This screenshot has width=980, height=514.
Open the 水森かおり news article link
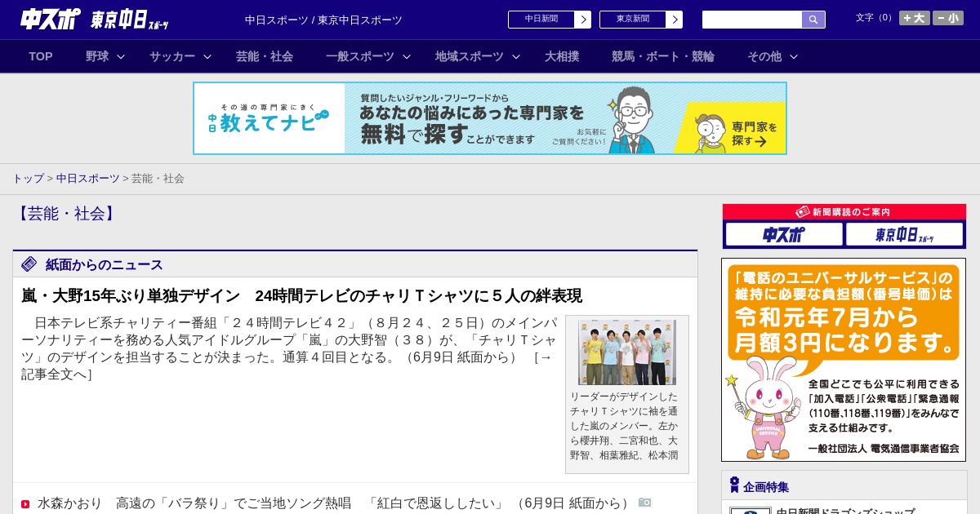(336, 503)
